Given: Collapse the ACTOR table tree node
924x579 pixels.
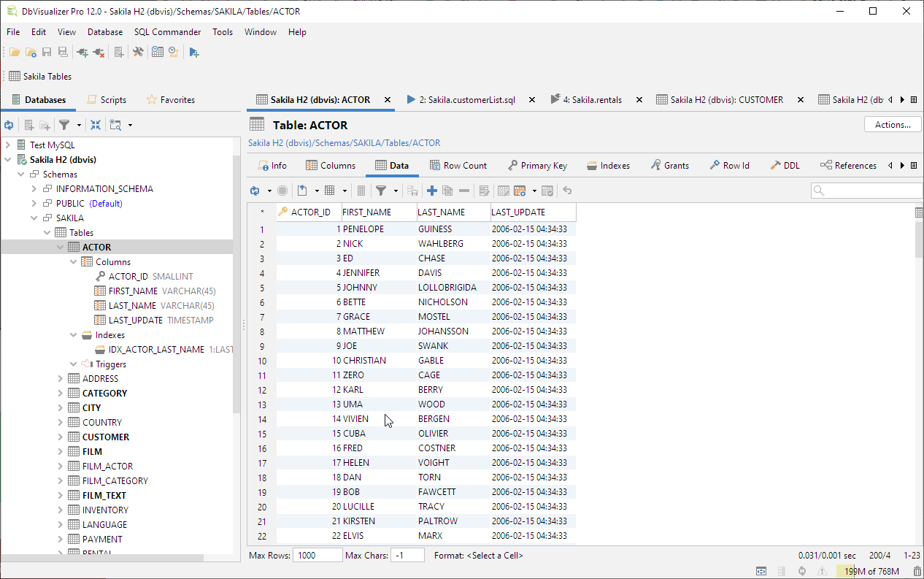Looking at the screenshot, I should tap(61, 248).
